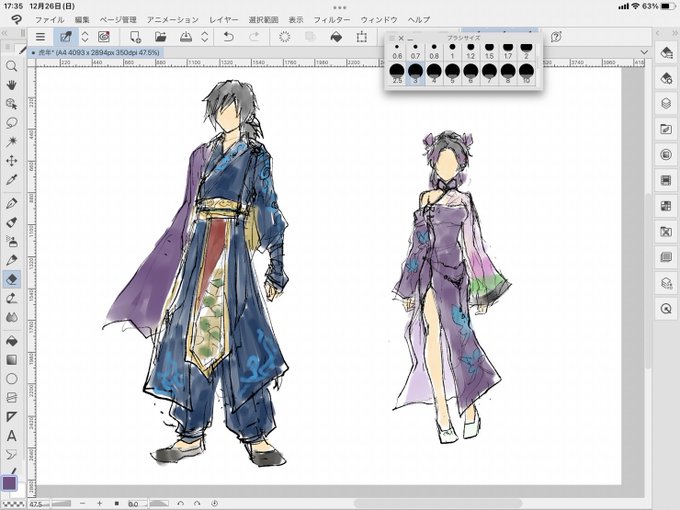Select the Eyedropper tool
Image resolution: width=680 pixels, height=510 pixels.
tap(12, 180)
